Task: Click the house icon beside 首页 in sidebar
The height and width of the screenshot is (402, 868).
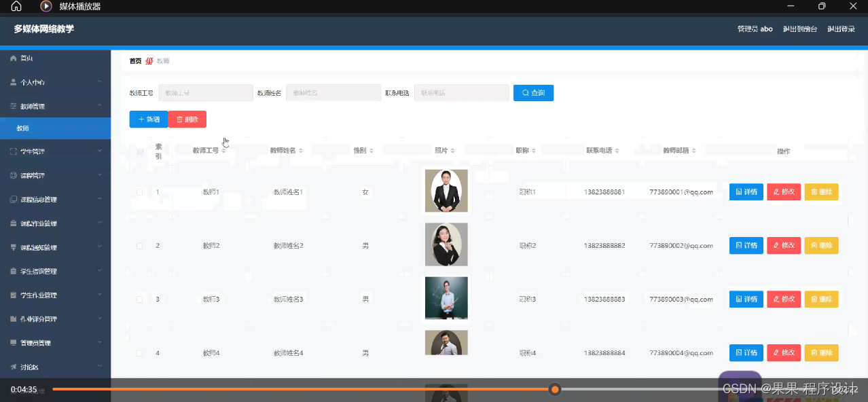Action: click(x=14, y=58)
